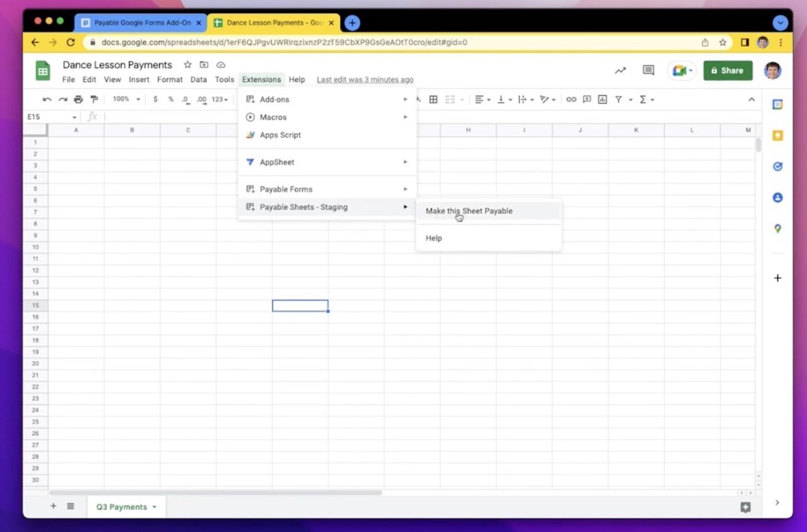
Task: Star the Dance Lesson Payments document
Action: click(187, 65)
